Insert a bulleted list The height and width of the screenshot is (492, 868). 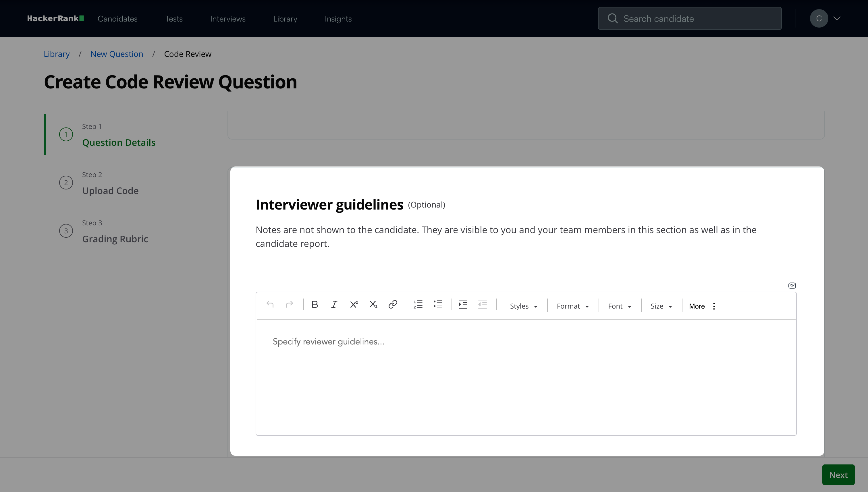click(x=438, y=305)
